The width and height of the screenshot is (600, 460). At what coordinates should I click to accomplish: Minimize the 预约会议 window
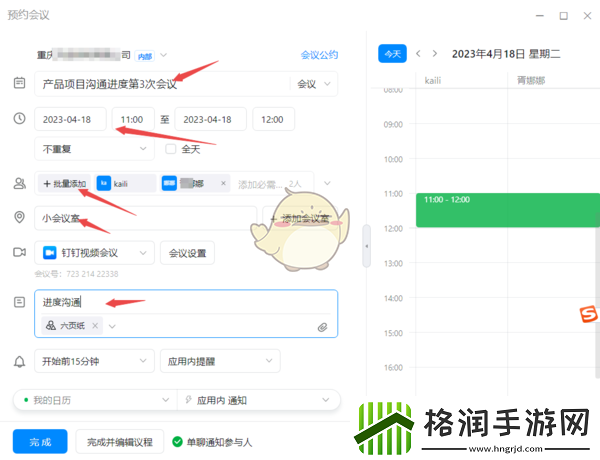(540, 16)
